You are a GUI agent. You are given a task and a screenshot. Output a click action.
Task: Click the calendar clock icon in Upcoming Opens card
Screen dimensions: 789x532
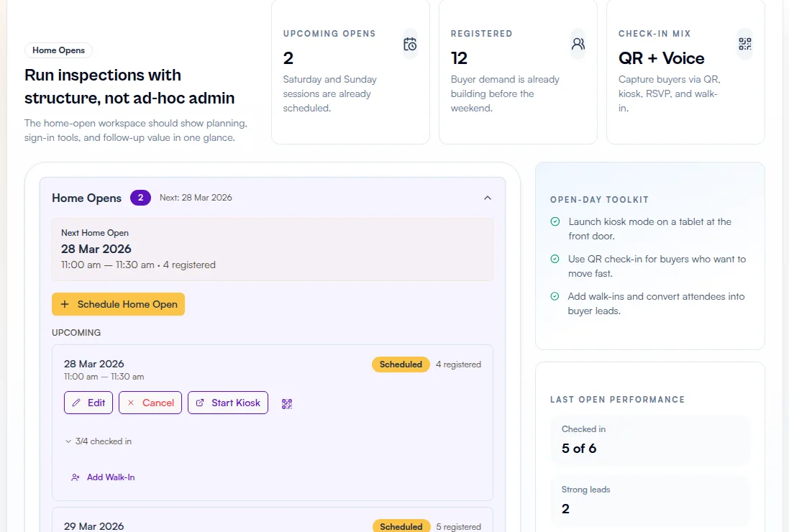410,45
